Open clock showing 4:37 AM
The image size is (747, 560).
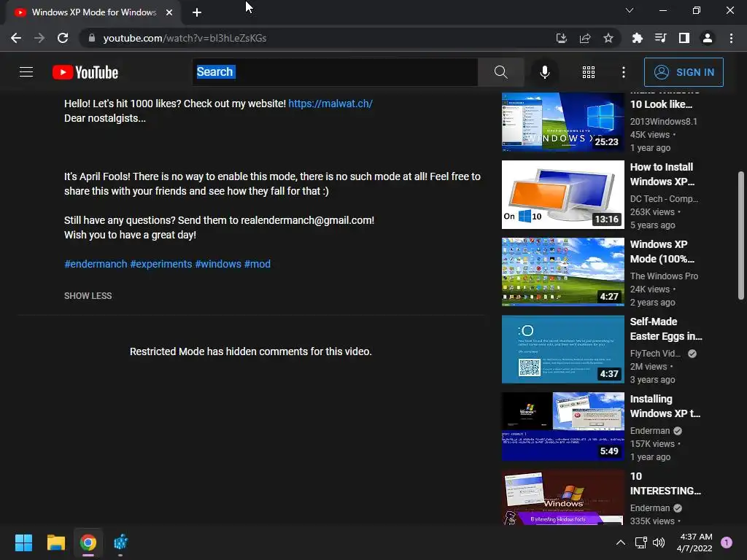click(x=694, y=542)
